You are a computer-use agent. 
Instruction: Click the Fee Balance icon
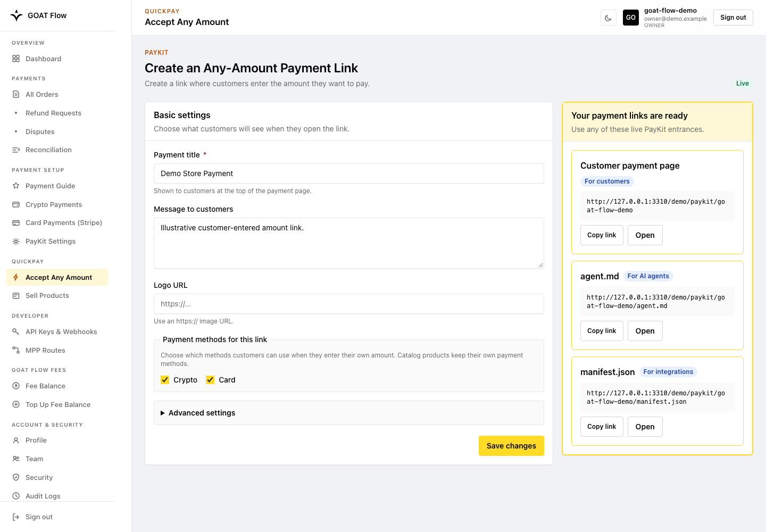16,386
